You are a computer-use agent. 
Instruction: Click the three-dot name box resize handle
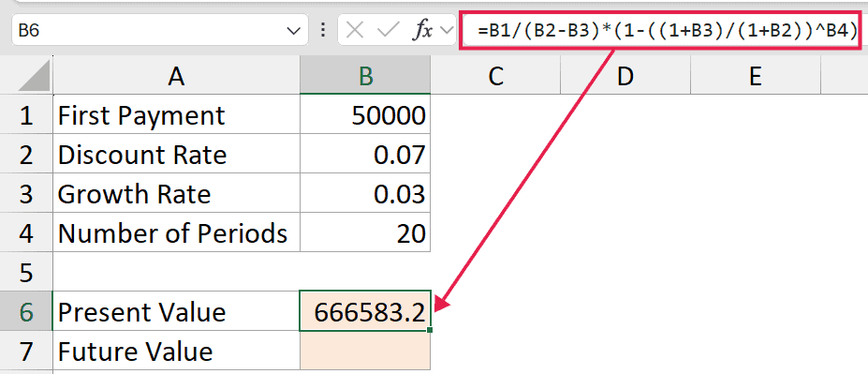coord(323,31)
